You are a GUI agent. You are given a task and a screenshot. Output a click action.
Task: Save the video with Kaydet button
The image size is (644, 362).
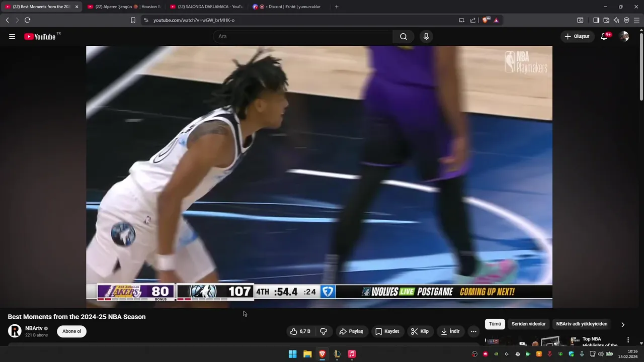click(387, 331)
